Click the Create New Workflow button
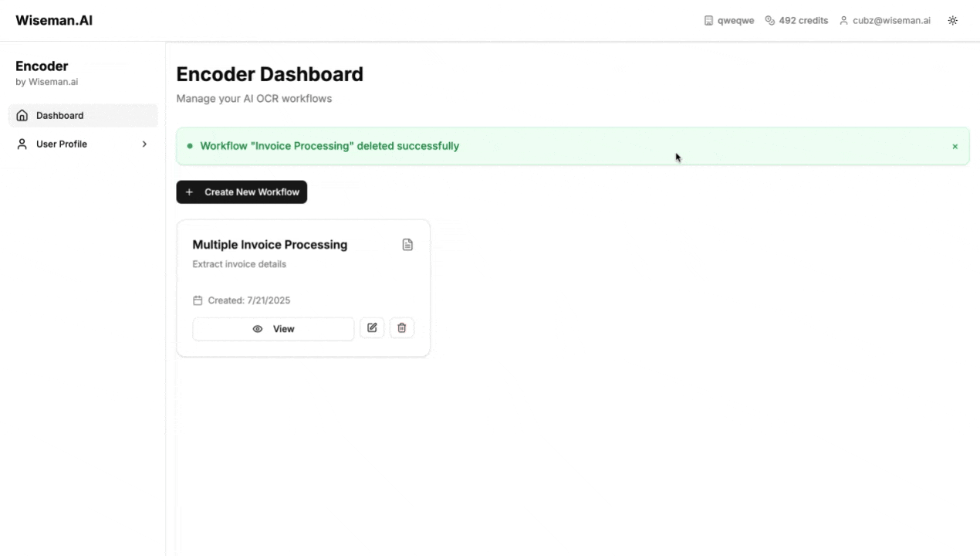This screenshot has width=980, height=556. (x=242, y=192)
